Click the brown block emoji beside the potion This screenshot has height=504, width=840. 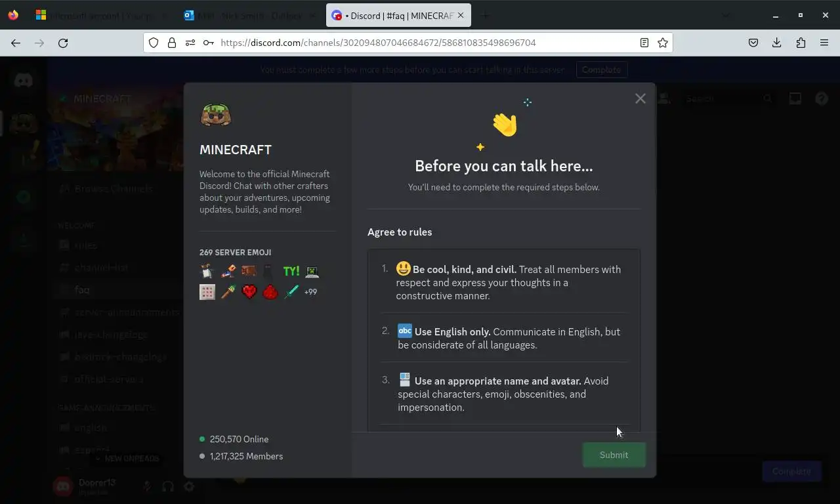[x=249, y=271]
